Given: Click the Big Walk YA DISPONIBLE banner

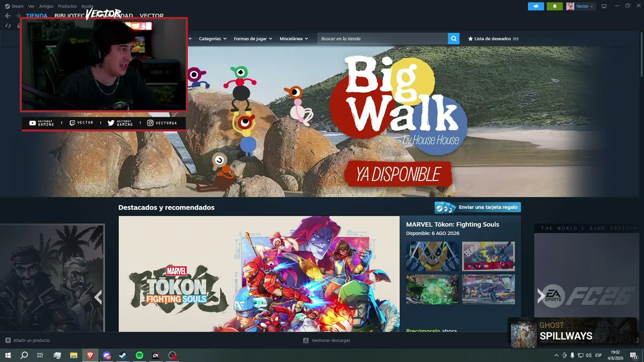Looking at the screenshot, I should coord(397,174).
